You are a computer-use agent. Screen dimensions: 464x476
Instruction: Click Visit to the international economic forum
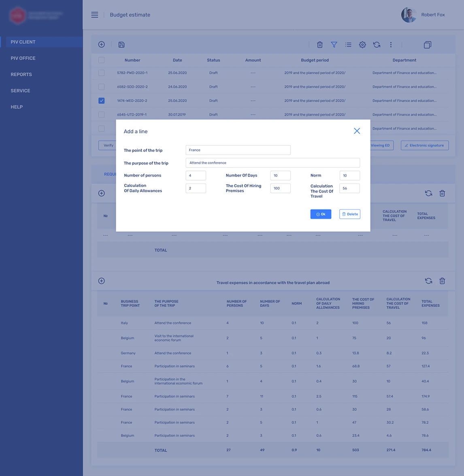(x=174, y=338)
